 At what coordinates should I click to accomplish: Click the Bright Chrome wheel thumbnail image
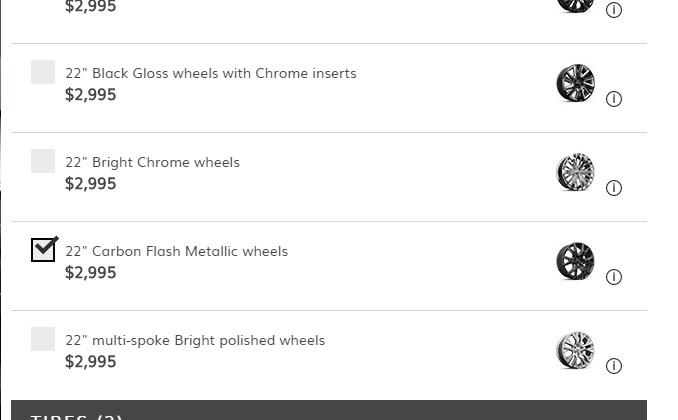click(x=575, y=172)
